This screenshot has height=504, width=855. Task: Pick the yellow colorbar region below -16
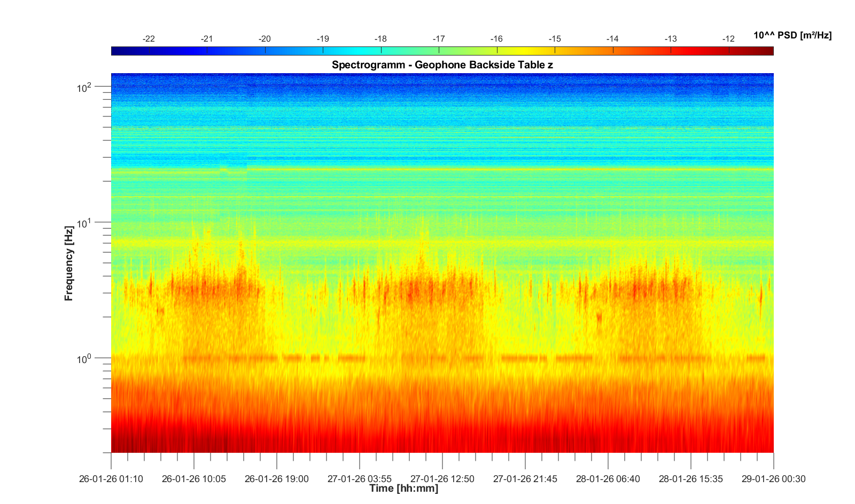497,51
